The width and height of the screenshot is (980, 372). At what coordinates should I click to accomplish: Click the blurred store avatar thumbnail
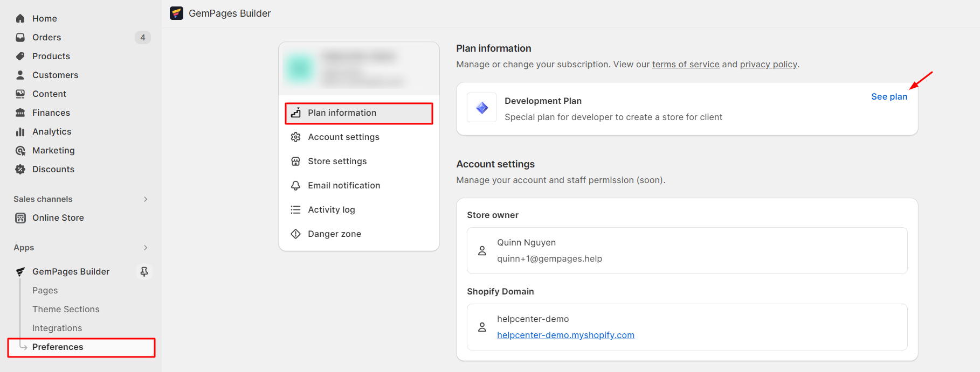click(300, 68)
